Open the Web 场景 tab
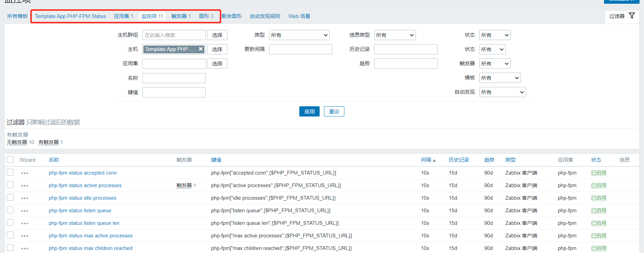 pos(299,16)
